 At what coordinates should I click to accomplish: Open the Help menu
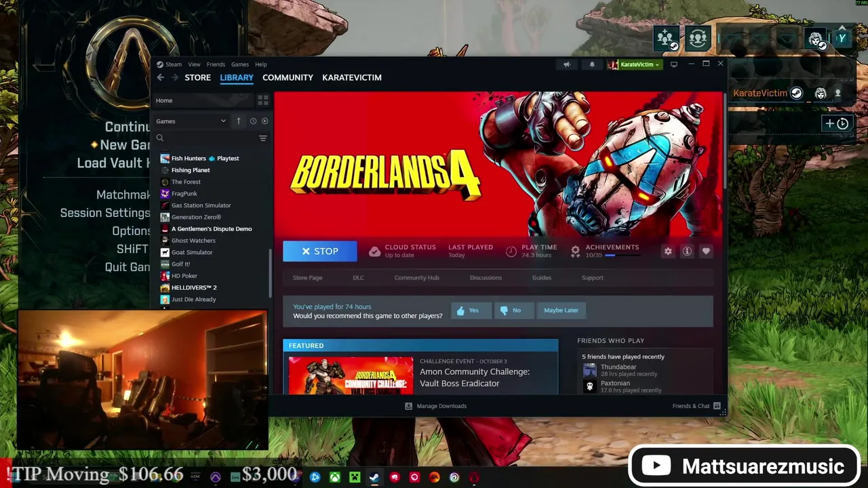pyautogui.click(x=261, y=64)
